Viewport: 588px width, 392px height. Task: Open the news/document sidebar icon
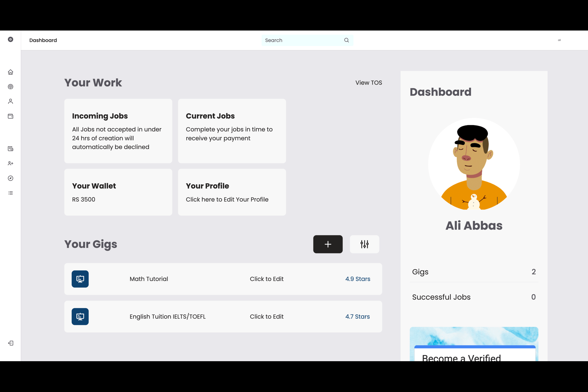coord(10,149)
